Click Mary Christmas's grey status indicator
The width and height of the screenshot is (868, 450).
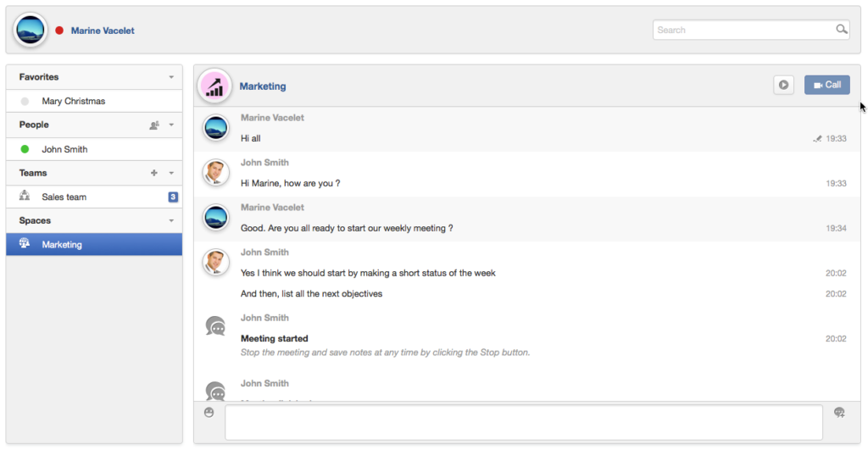coord(25,102)
